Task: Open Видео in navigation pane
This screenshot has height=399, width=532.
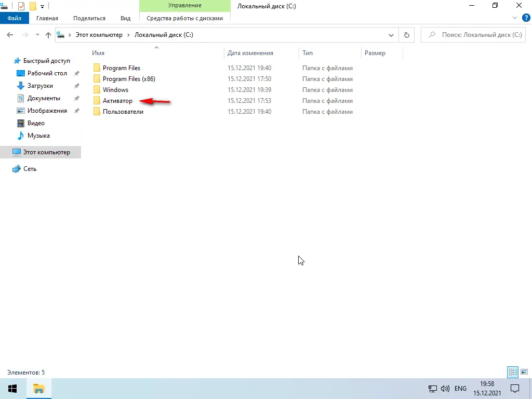Action: [36, 123]
